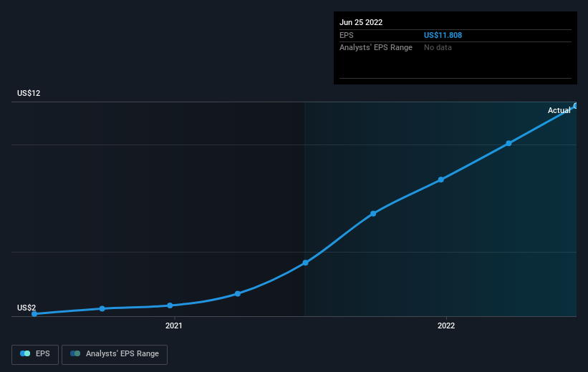The image size is (588, 372).
Task: Click the Actual label on chart
Action: pos(559,110)
